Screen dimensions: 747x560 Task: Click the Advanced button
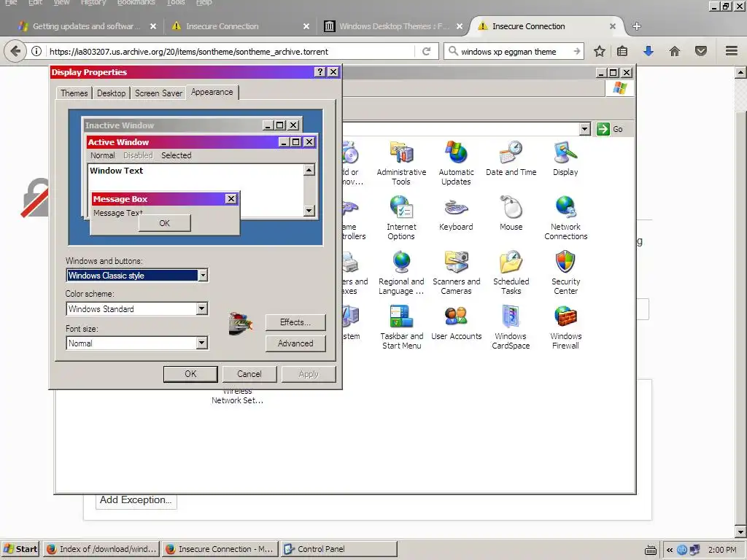(x=295, y=343)
